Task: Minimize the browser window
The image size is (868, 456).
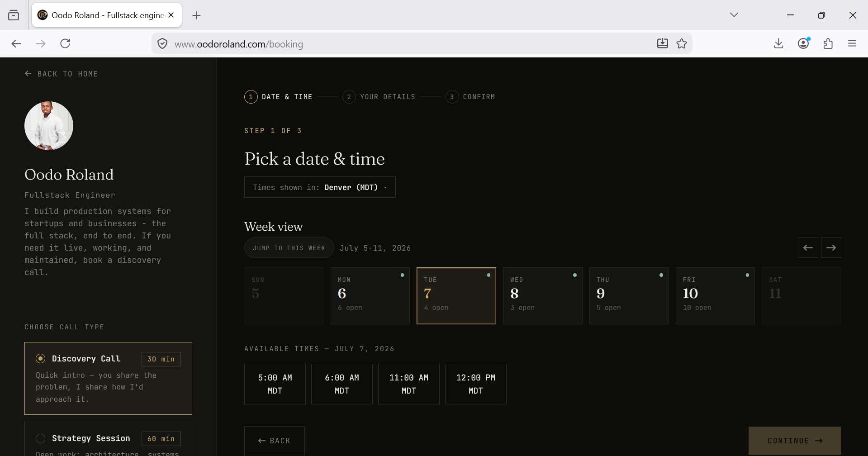Action: click(x=790, y=15)
